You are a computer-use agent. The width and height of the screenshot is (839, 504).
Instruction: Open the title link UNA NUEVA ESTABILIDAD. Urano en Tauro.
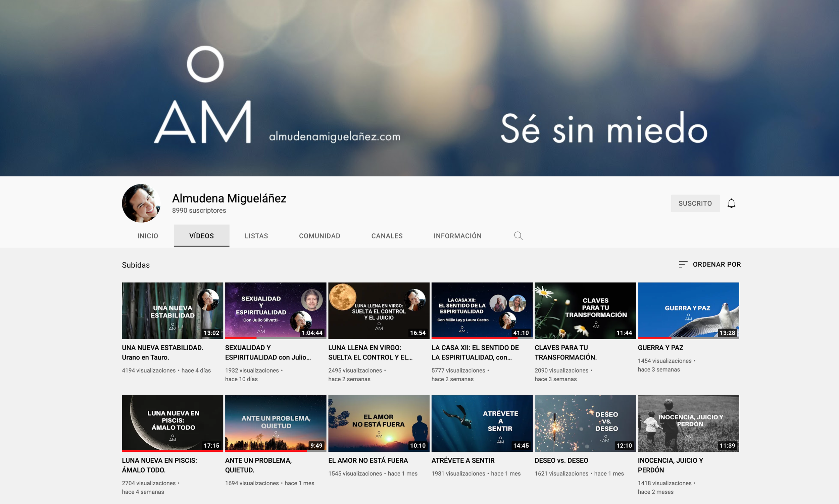tap(162, 352)
